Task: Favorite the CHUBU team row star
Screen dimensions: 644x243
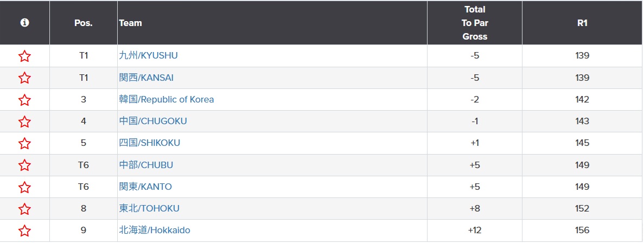Action: click(24, 165)
